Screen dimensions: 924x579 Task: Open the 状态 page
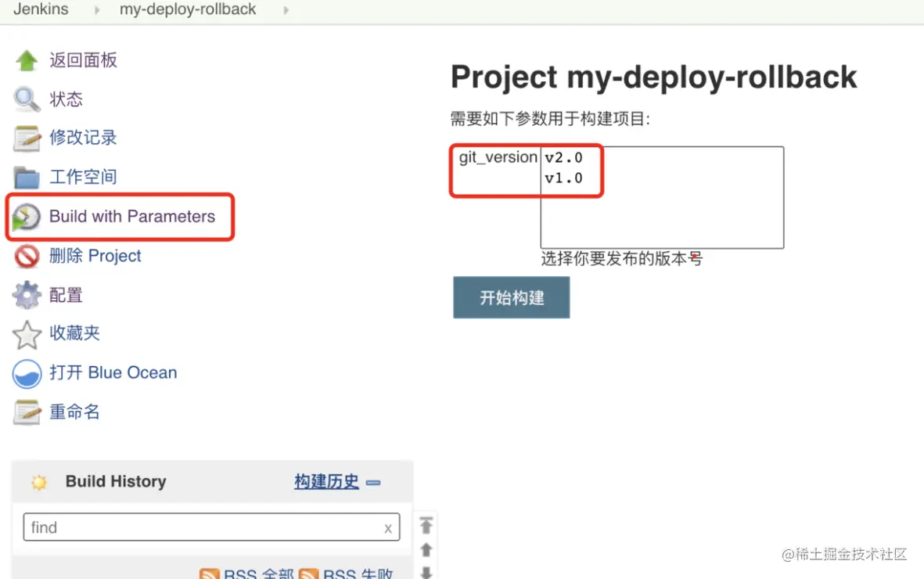(x=66, y=99)
